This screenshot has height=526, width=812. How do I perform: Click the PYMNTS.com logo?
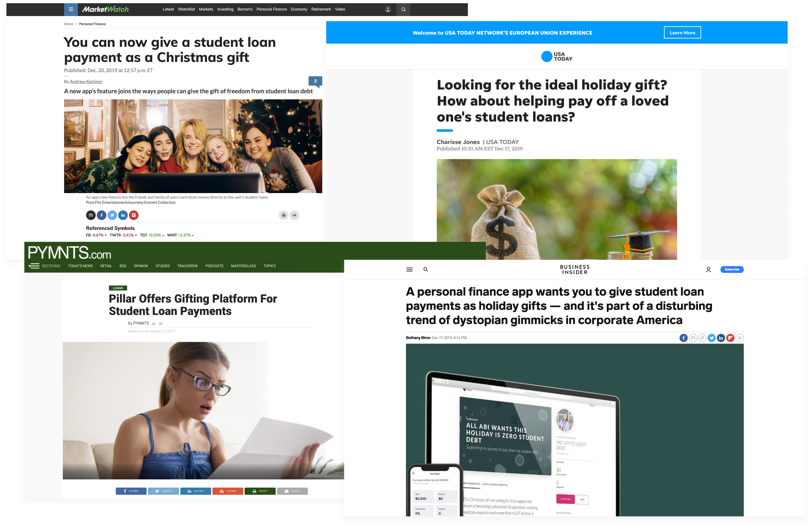click(70, 253)
